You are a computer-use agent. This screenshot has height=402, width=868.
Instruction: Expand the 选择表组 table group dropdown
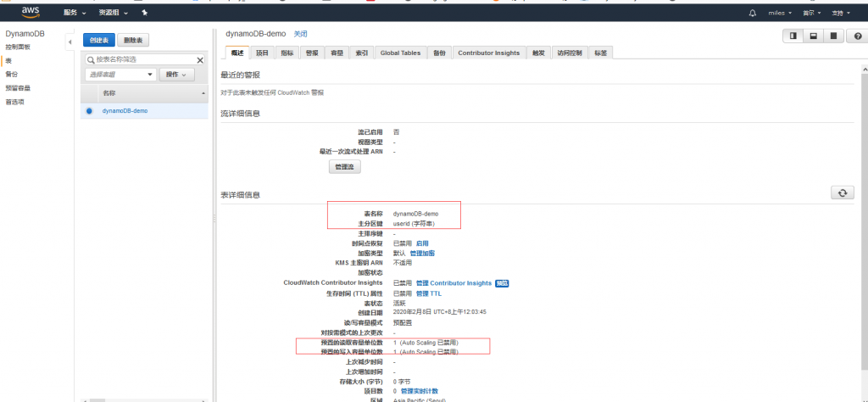pos(120,74)
